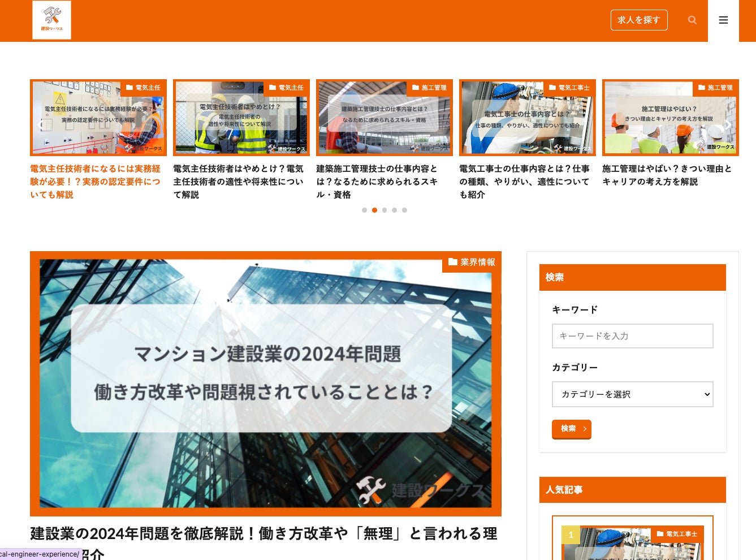Open the マンション建設業の2024年問題 featured image

click(x=266, y=384)
